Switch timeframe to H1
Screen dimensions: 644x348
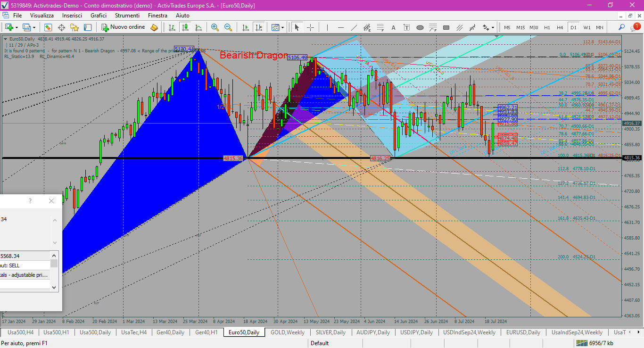547,27
